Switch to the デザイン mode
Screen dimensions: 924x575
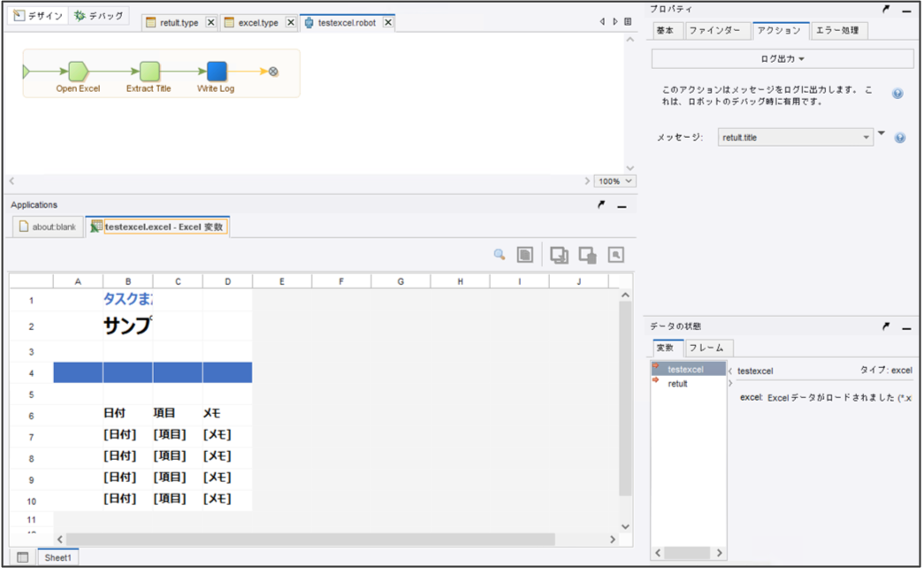(38, 16)
